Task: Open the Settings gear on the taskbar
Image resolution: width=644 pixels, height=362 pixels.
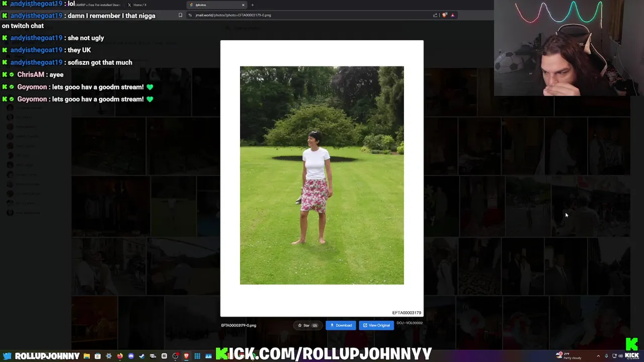Action: [x=109, y=356]
